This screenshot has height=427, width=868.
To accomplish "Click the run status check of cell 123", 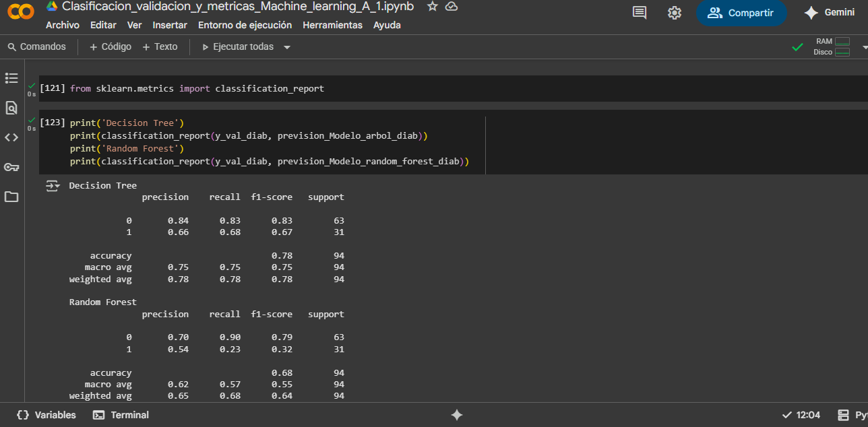I will [32, 120].
